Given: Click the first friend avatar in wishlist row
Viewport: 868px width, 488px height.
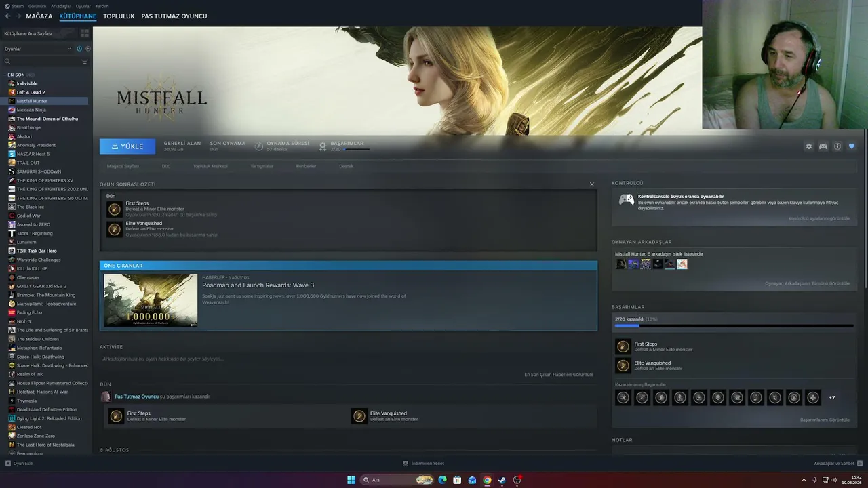Looking at the screenshot, I should click(620, 264).
